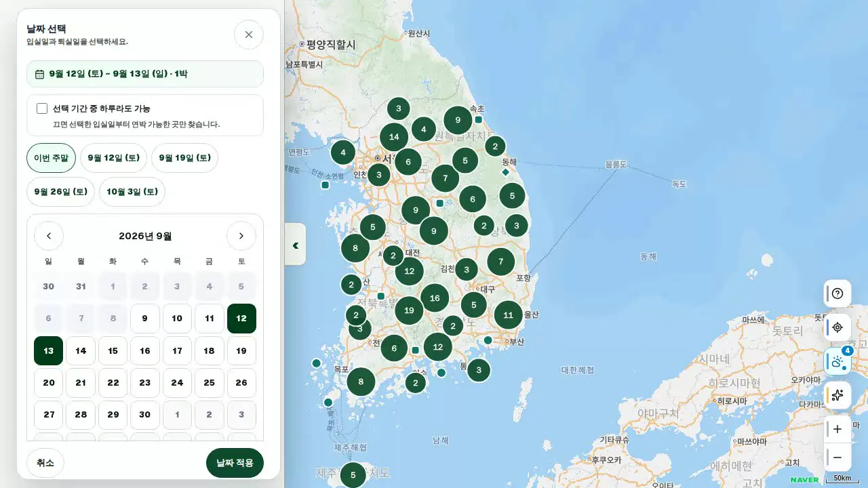Enable the '선택 기간 중 하루라도 가능' checkbox

pyautogui.click(x=42, y=108)
